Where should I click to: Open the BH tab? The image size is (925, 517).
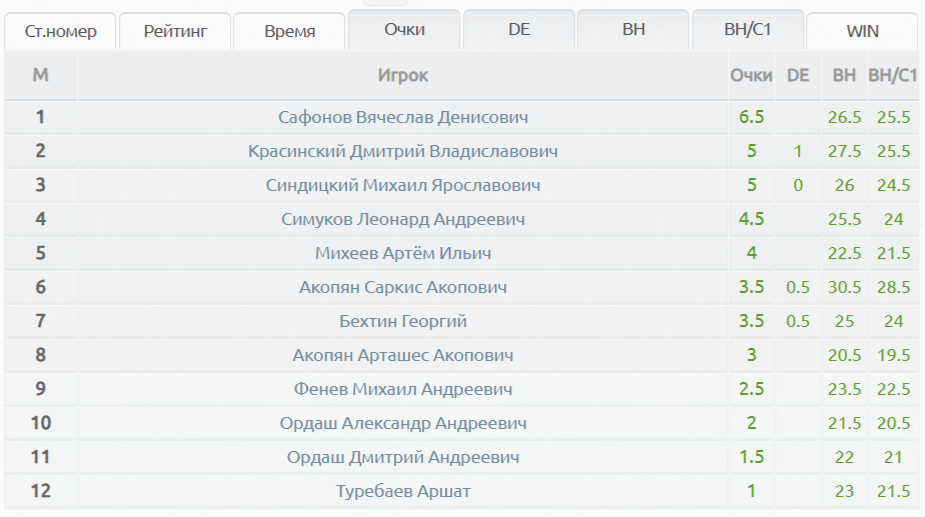pos(633,30)
